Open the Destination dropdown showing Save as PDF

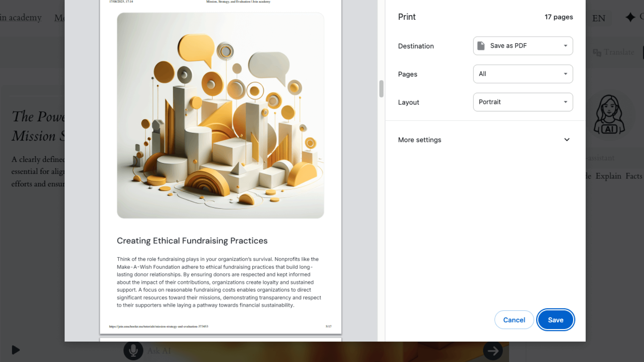pos(523,46)
